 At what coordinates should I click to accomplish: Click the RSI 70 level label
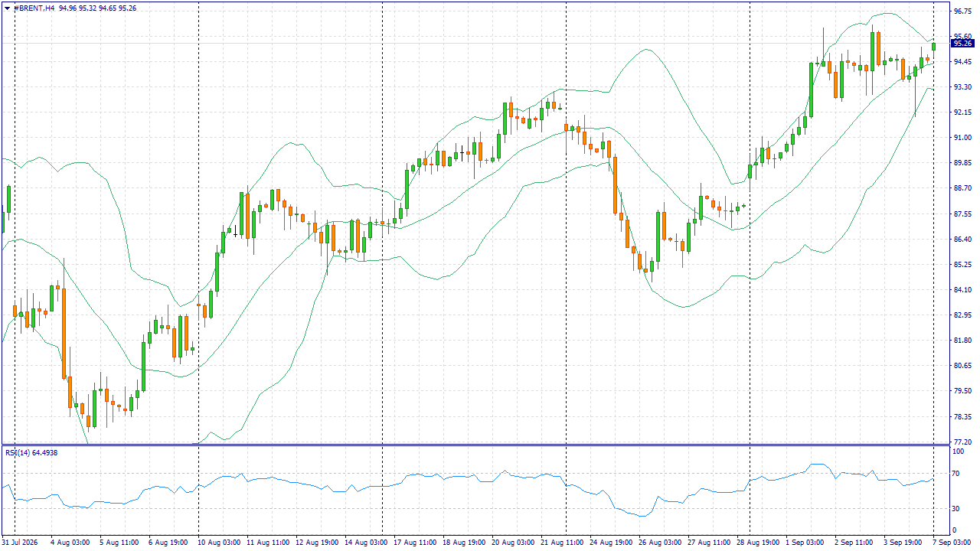pos(956,474)
